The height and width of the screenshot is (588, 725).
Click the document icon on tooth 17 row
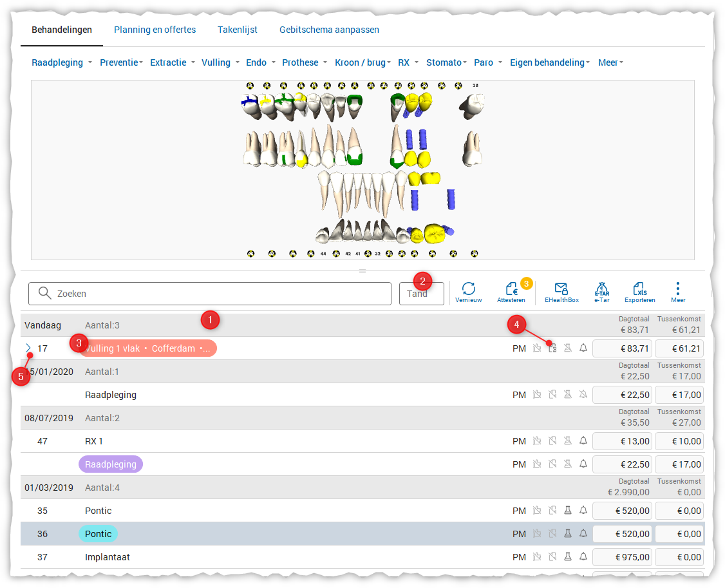(552, 348)
